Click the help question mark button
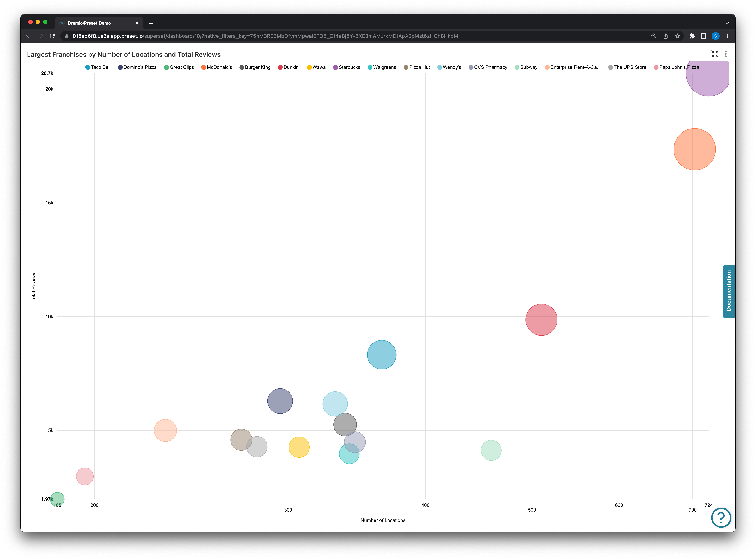Screen dimensions: 756x559 [x=721, y=517]
